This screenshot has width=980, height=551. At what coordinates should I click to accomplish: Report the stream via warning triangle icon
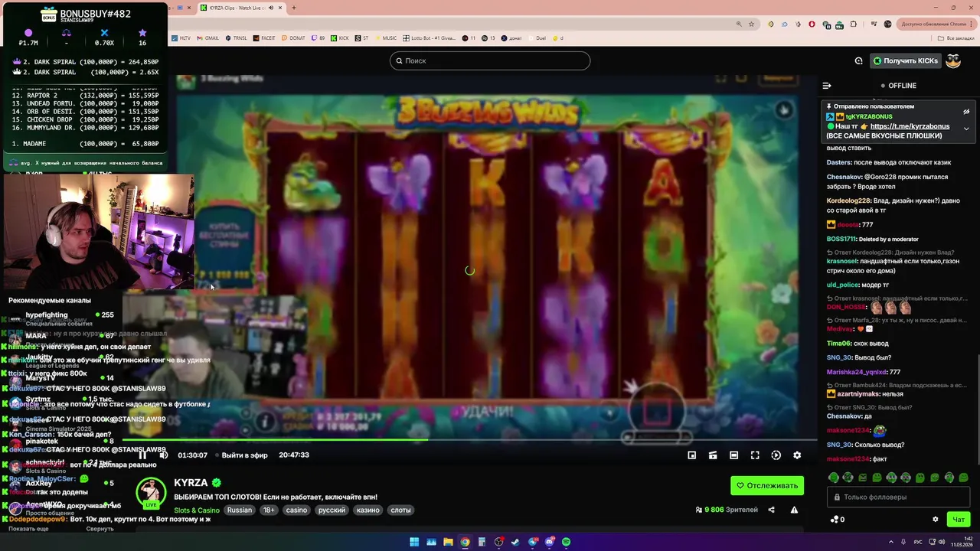794,510
